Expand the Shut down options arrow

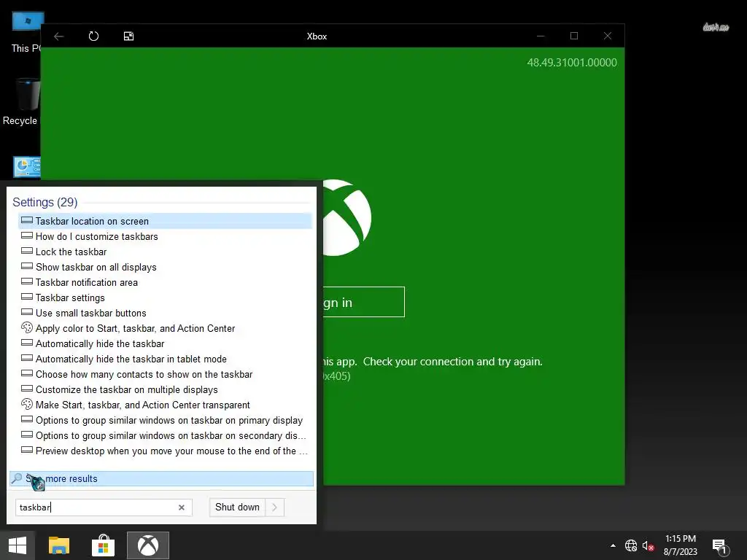275,507
